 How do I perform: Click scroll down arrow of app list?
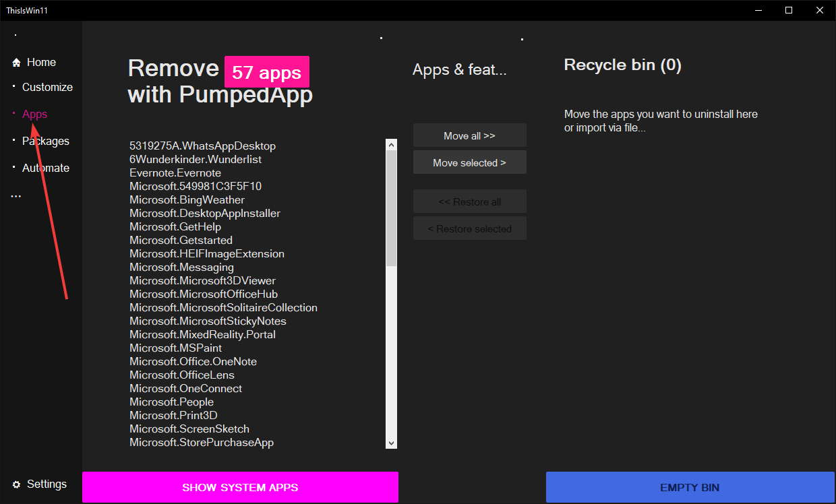point(392,443)
